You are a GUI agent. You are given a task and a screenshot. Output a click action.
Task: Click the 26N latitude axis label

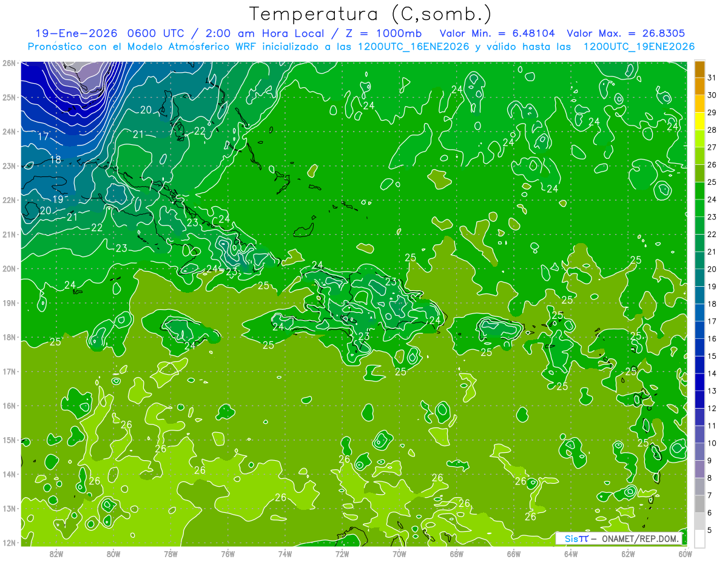pyautogui.click(x=8, y=63)
